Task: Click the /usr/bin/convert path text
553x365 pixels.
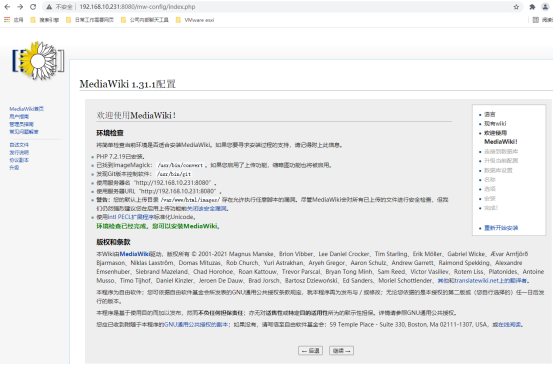Action: (x=180, y=165)
